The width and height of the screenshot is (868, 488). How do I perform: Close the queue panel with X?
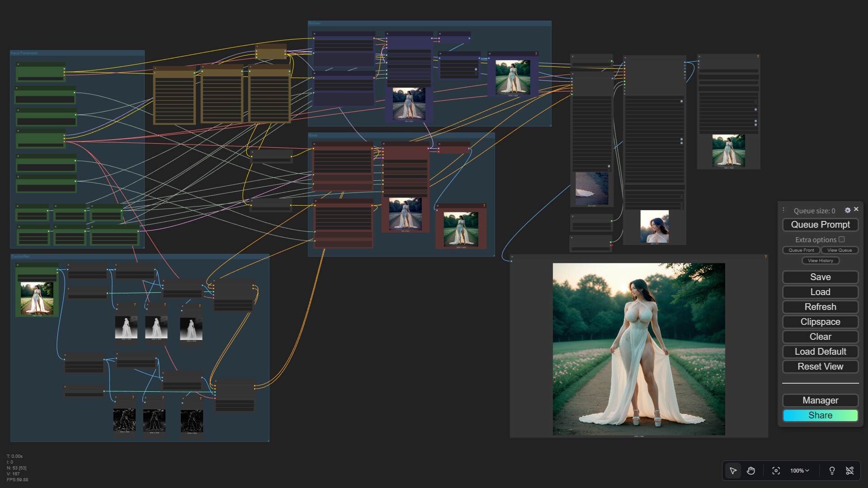856,209
